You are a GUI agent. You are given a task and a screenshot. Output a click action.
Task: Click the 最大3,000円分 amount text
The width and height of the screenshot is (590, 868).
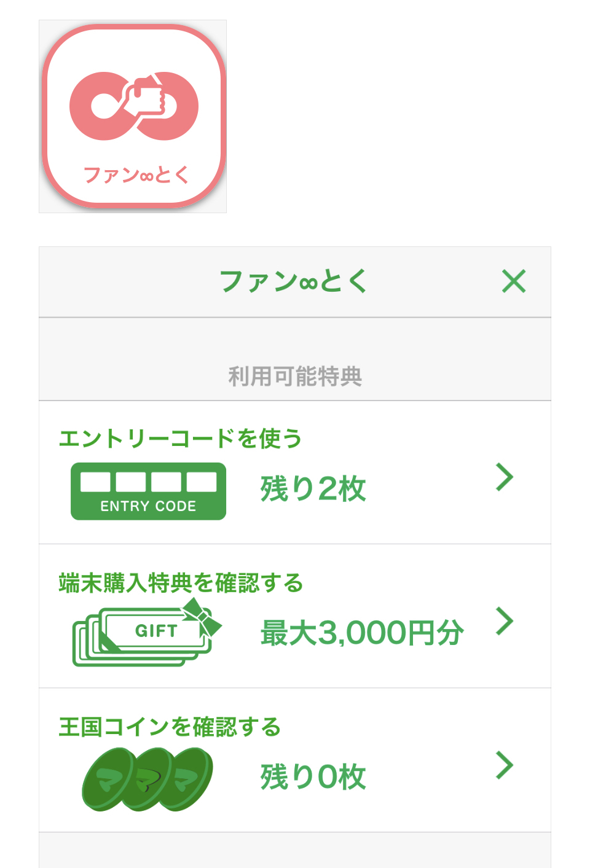tap(361, 633)
